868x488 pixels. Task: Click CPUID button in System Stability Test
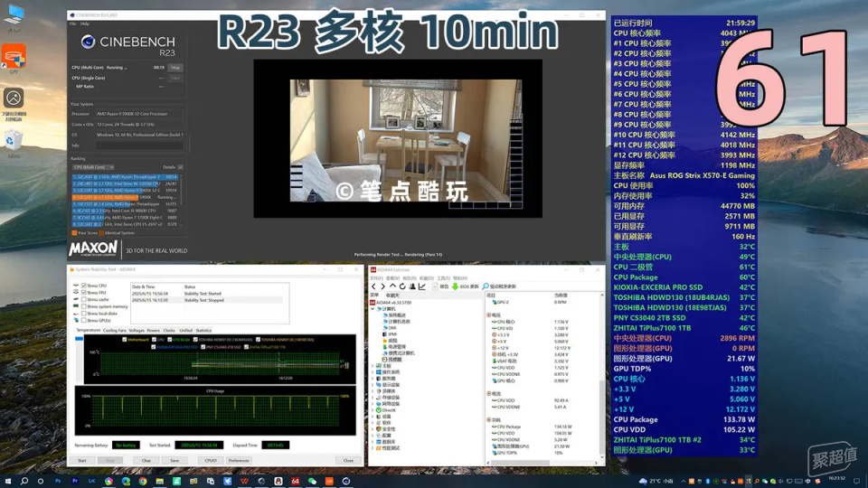click(211, 460)
